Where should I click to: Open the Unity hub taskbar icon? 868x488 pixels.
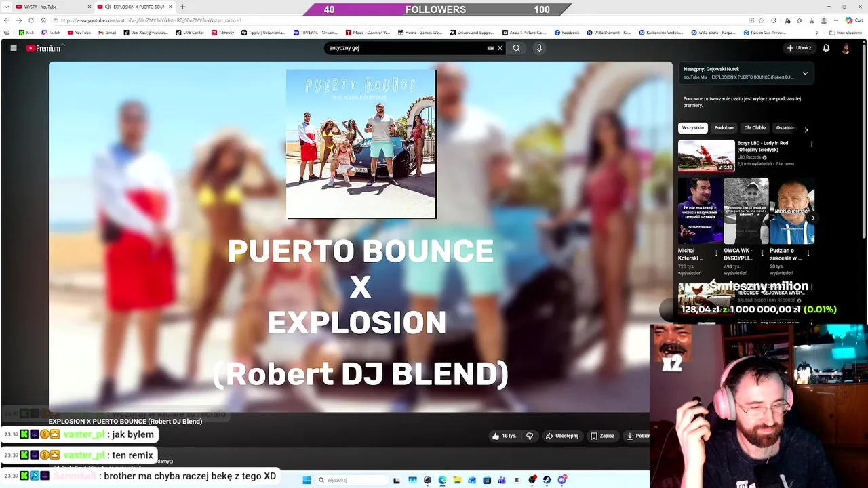(427, 480)
